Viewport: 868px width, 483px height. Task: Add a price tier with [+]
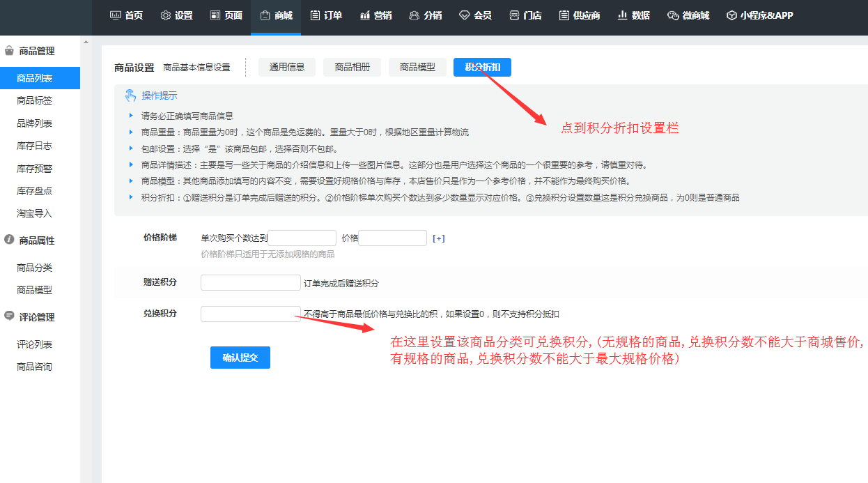pos(438,238)
